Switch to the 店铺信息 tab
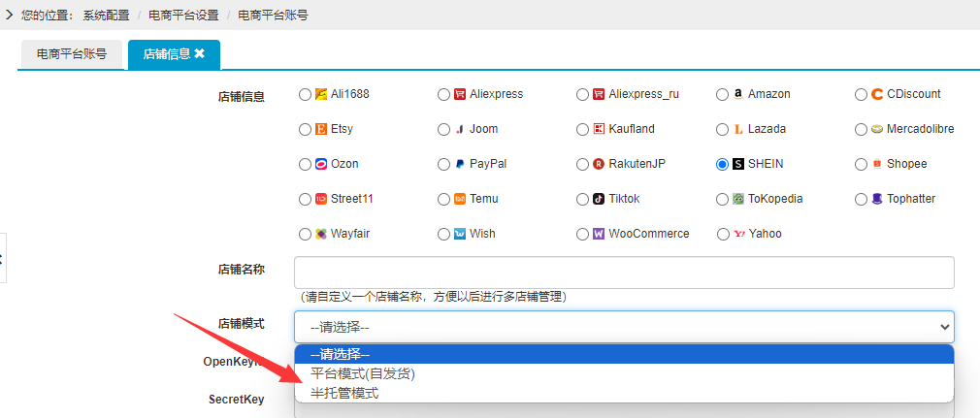 [167, 53]
